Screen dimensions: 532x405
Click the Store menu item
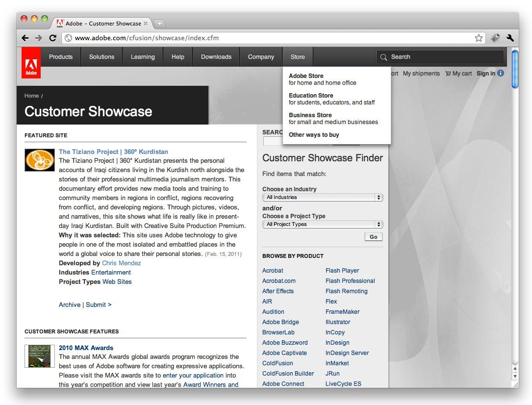tap(298, 57)
